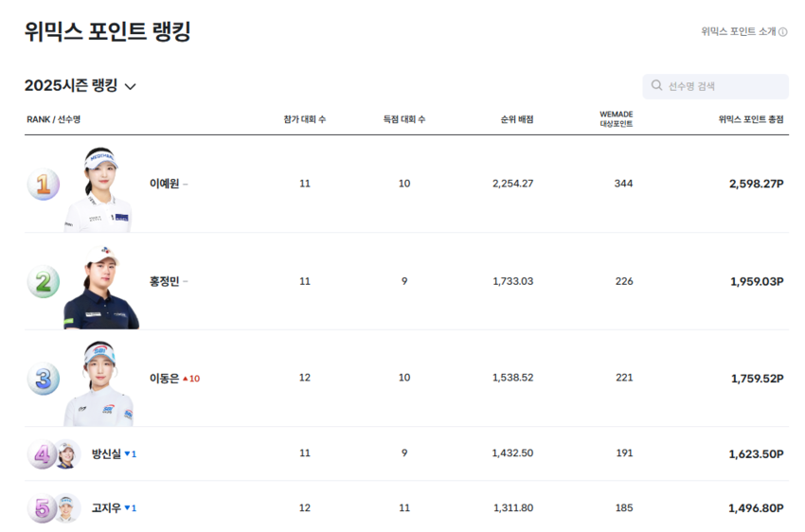Click the rank 2 green medal badge

43,282
